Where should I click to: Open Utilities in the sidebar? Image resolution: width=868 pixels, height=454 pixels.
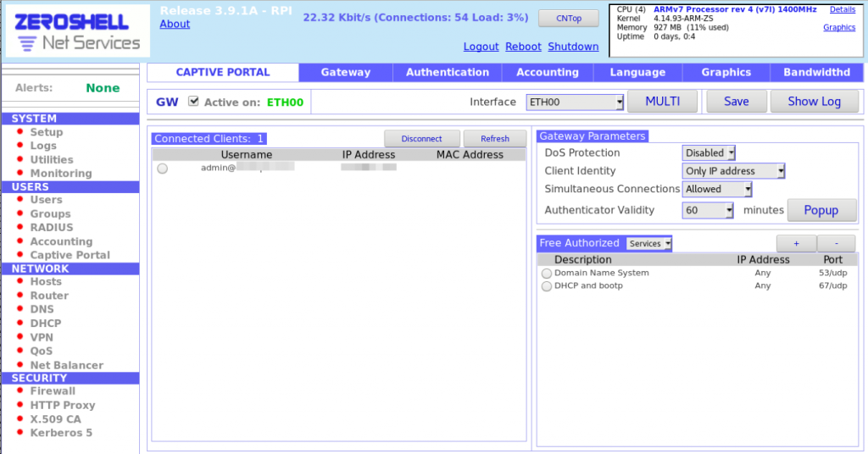point(52,159)
